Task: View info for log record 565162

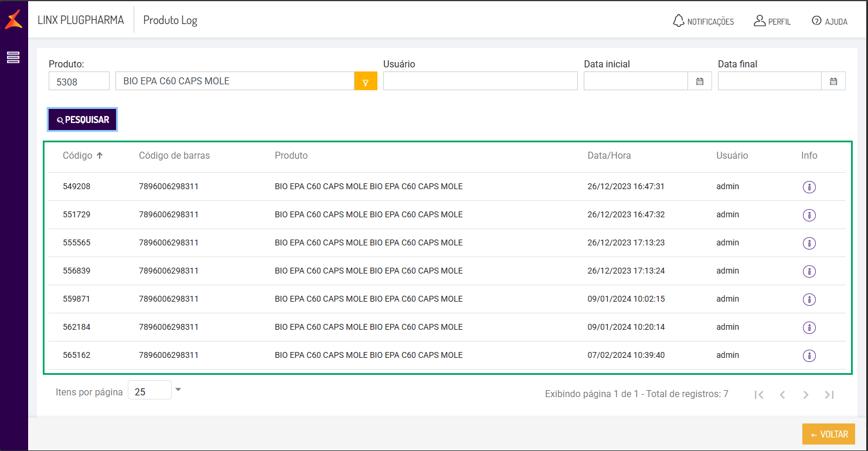Action: pyautogui.click(x=809, y=356)
